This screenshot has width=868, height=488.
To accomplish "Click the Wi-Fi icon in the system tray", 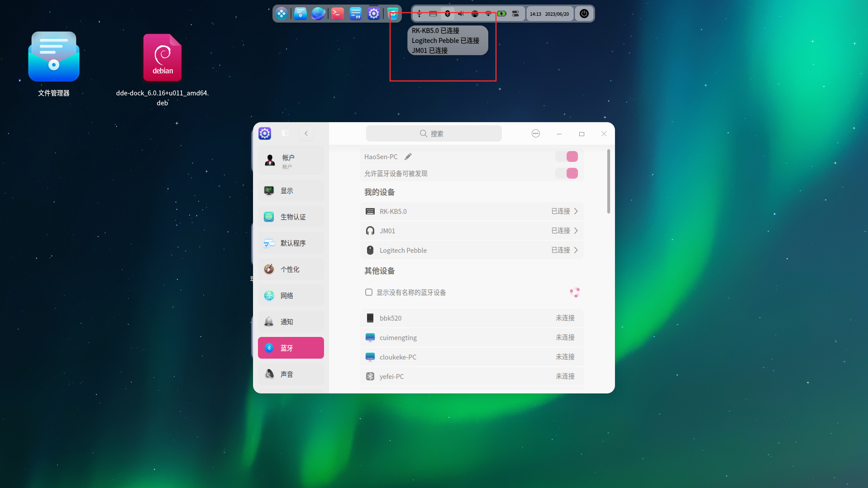I will [488, 14].
